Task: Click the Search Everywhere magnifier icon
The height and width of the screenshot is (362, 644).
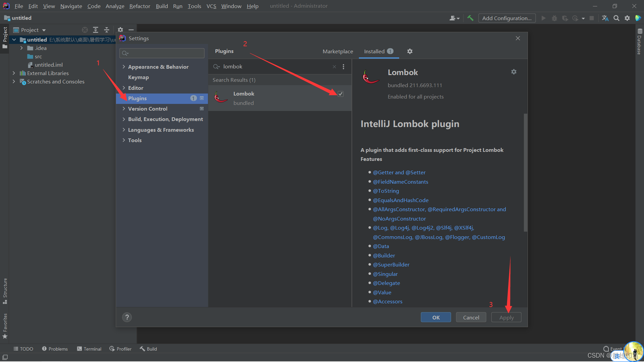Action: pyautogui.click(x=616, y=18)
